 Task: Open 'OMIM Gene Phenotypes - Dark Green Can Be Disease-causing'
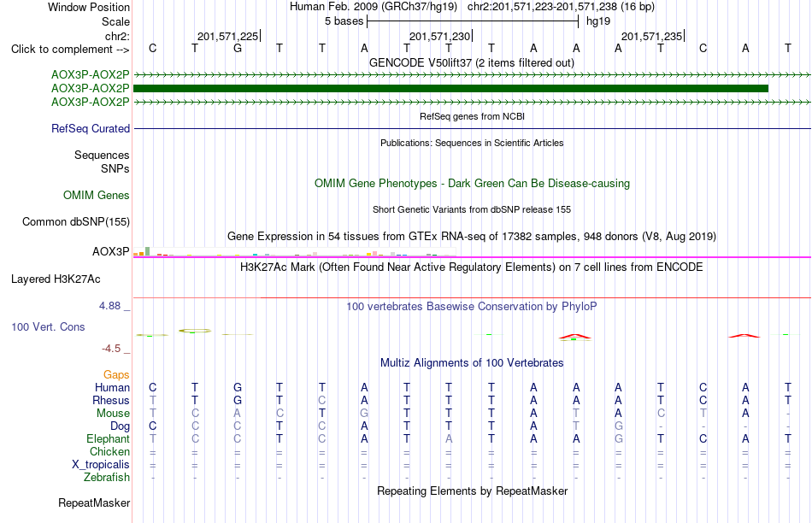click(472, 184)
